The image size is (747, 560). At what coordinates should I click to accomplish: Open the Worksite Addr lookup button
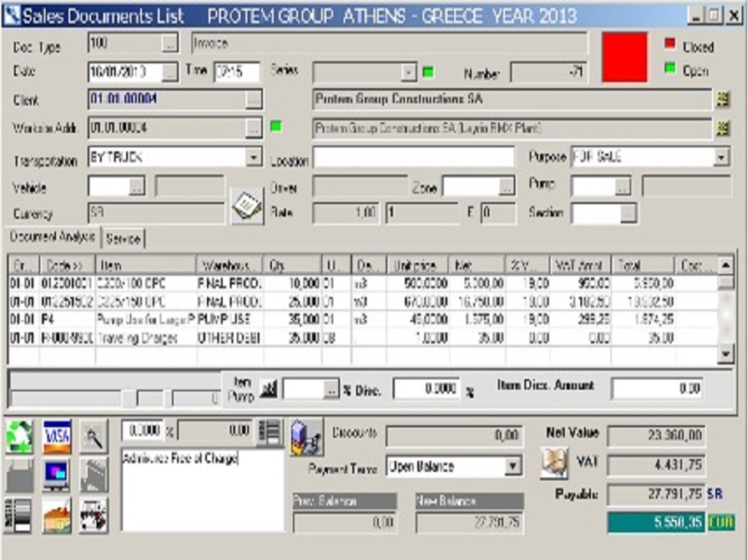(x=254, y=129)
